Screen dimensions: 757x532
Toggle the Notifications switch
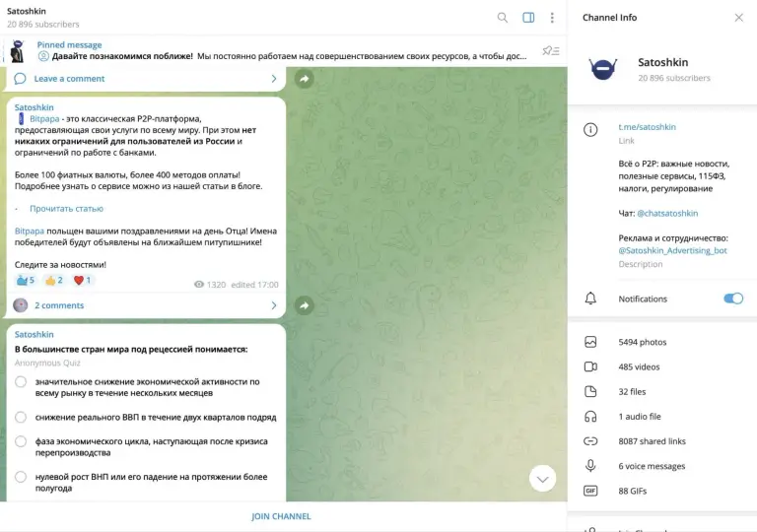point(733,299)
